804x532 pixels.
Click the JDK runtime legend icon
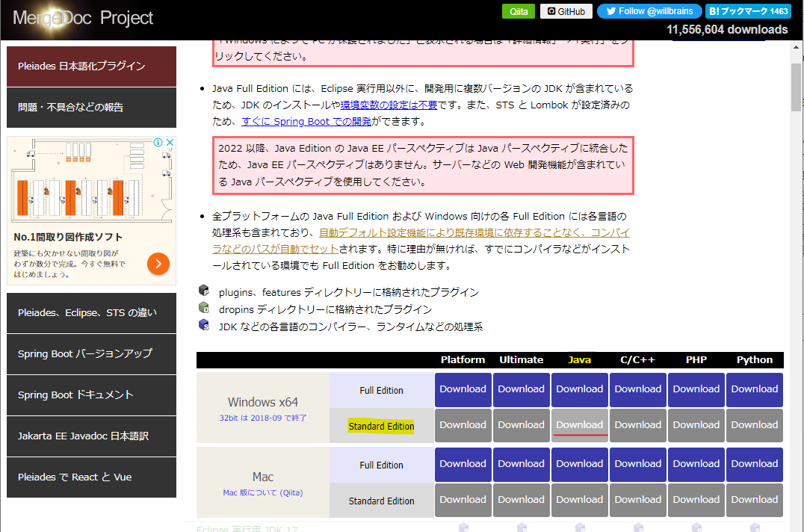[204, 325]
